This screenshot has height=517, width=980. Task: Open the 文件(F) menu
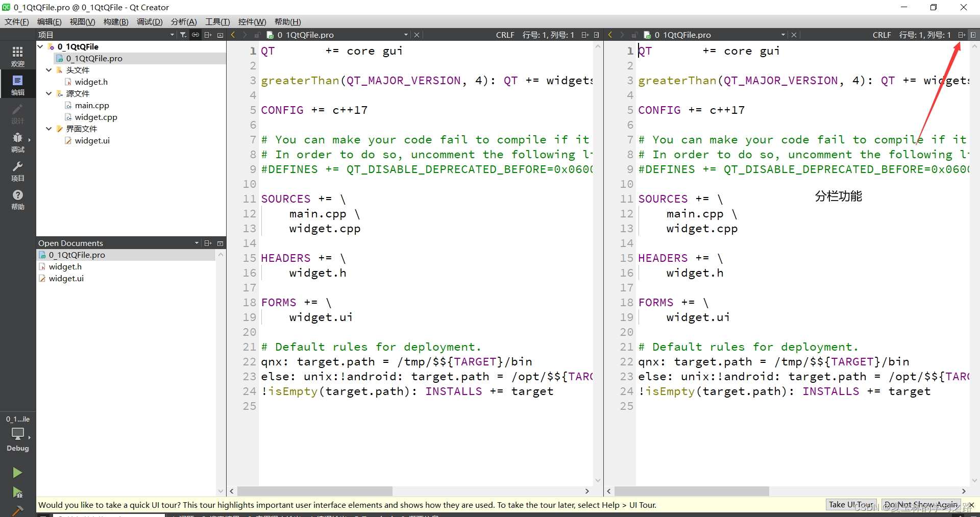[x=17, y=21]
